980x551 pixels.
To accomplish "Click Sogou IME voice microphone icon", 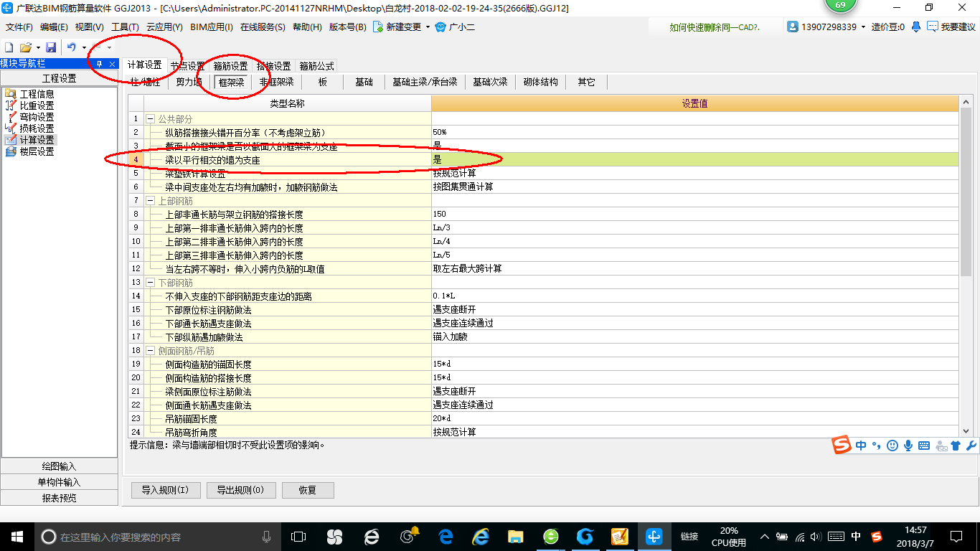I will pos(908,446).
